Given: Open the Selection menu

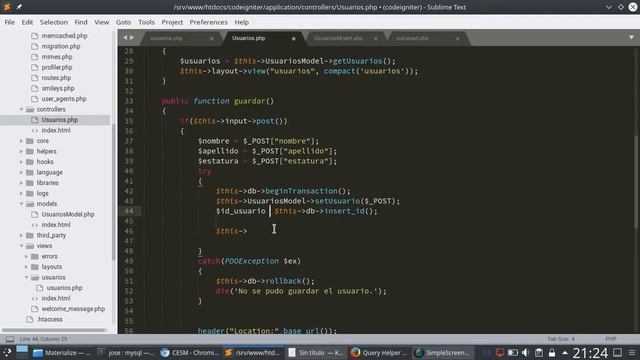Looking at the screenshot, I should coord(54,22).
